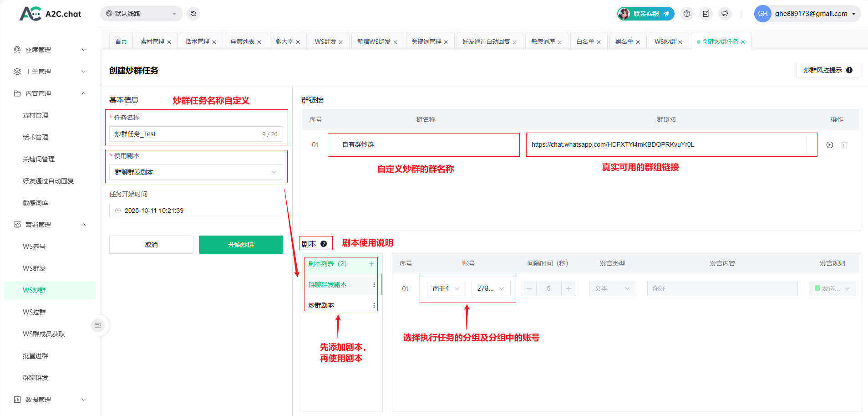This screenshot has width=868, height=416.
Task: Open the help question mark icon in header
Action: (x=687, y=14)
